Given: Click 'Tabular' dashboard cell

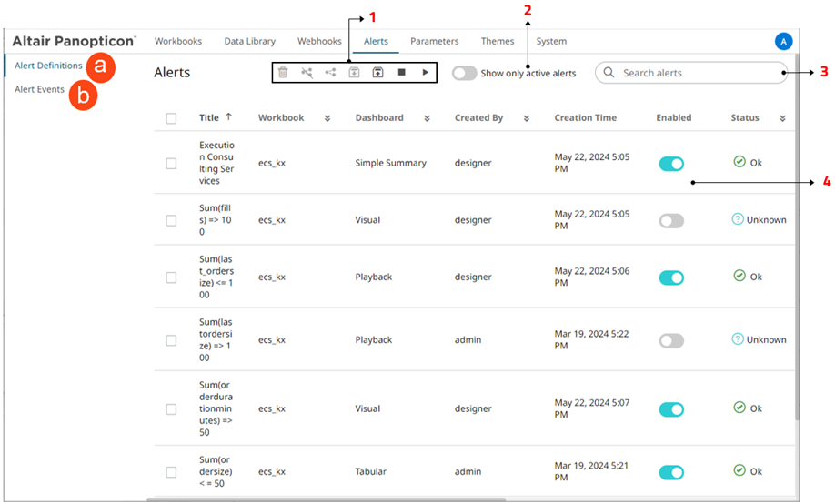Looking at the screenshot, I should tap(370, 471).
